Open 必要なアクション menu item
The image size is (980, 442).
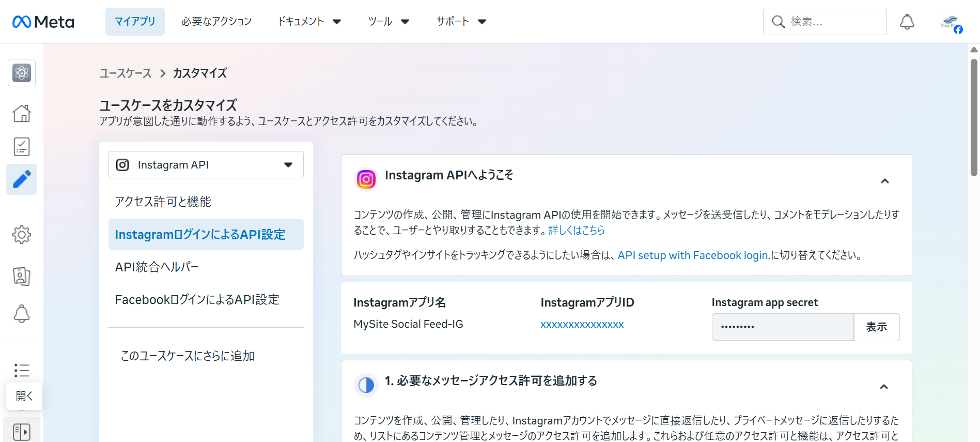(216, 22)
